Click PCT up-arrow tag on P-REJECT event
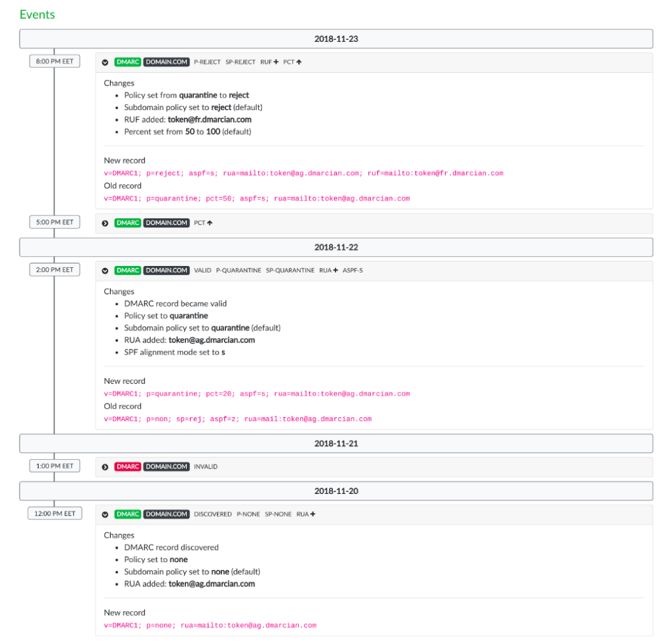 292,62
